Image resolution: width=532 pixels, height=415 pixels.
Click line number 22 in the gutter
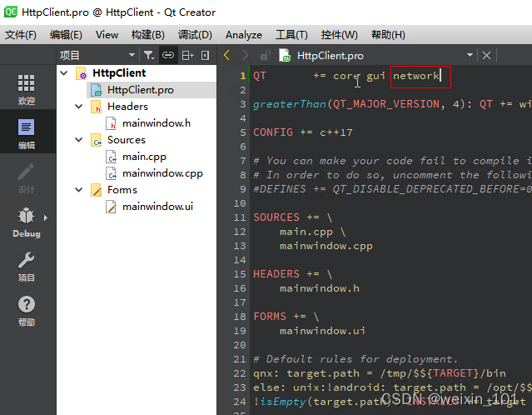(240, 373)
